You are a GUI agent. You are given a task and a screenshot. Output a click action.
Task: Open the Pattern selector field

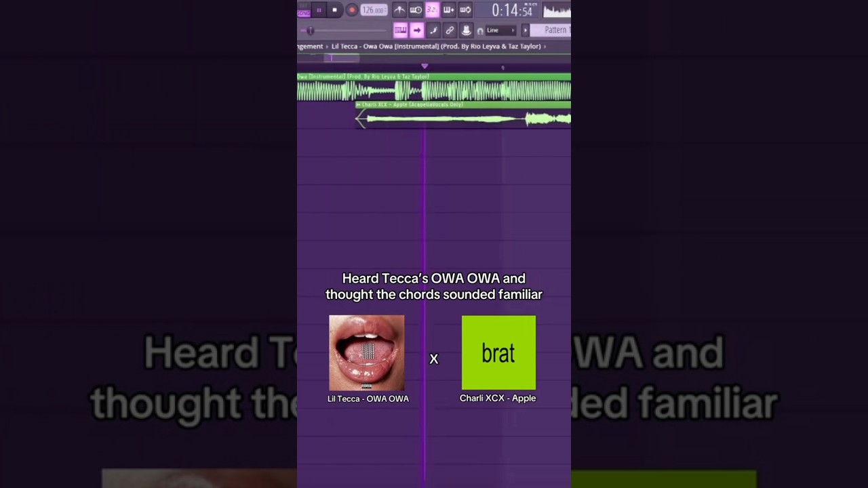pos(551,30)
